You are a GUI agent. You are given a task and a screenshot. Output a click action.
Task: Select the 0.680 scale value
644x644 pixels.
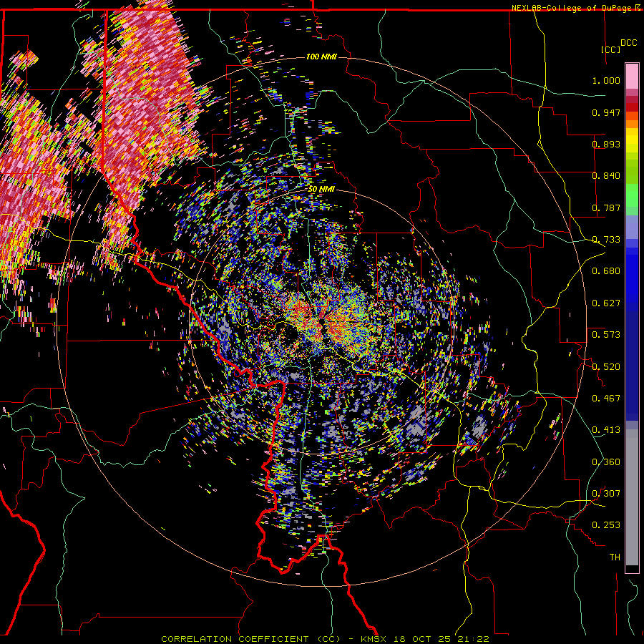[606, 271]
